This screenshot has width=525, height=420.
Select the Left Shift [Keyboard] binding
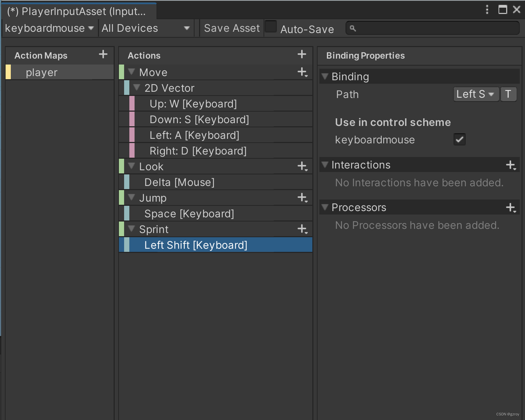point(215,245)
